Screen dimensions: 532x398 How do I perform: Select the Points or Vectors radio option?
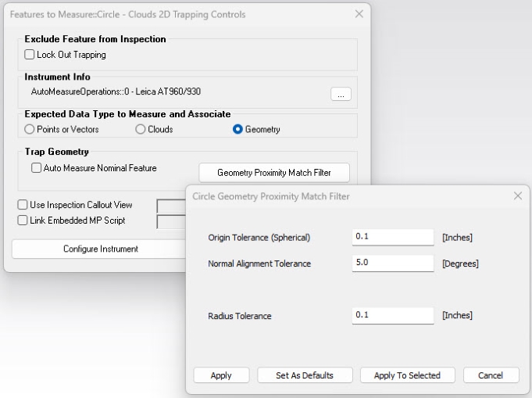click(x=30, y=129)
